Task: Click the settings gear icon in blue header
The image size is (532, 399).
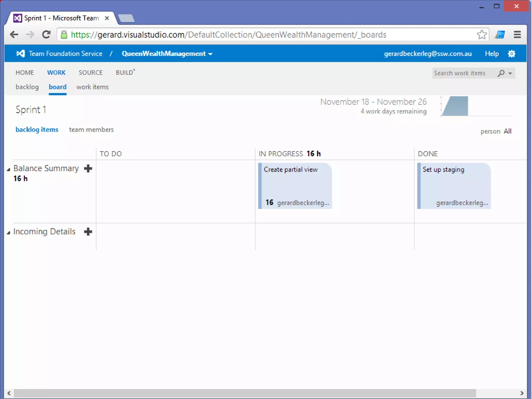Action: [x=511, y=54]
